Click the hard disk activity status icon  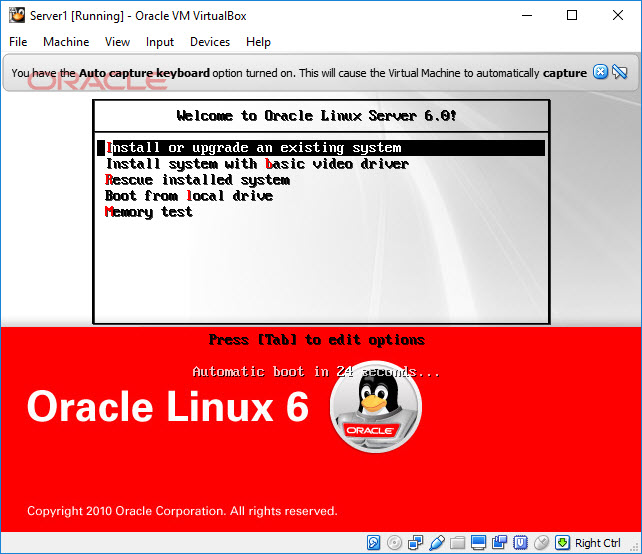[373, 543]
